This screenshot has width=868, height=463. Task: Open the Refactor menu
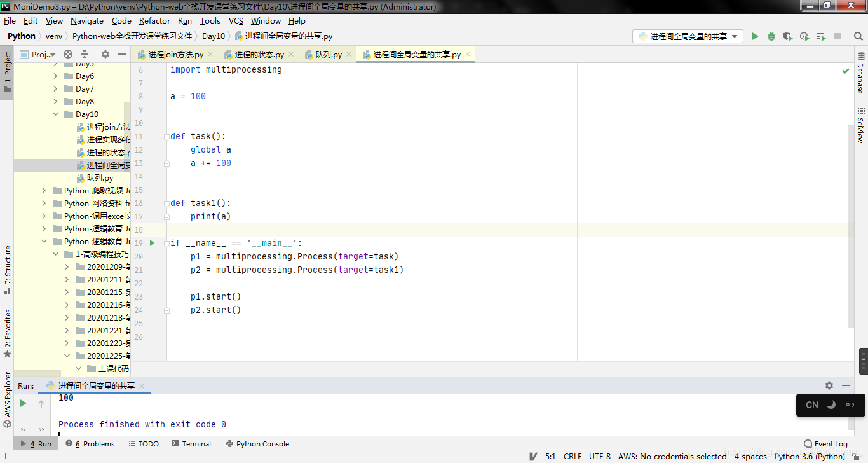pos(155,21)
